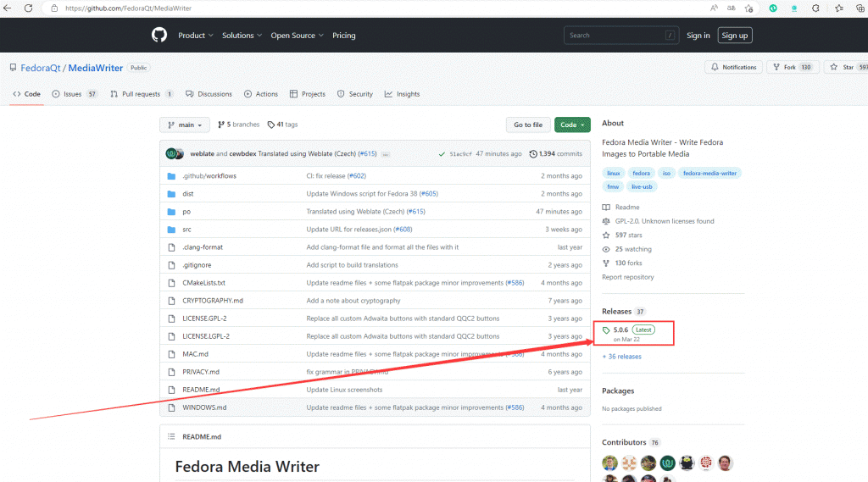Viewport: 868px width, 482px height.
Task: Reload the page with the refresh icon
Action: 29,8
